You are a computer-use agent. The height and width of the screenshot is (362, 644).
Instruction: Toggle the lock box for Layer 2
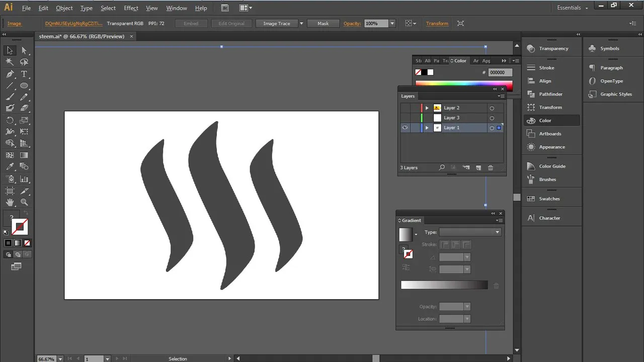point(415,108)
